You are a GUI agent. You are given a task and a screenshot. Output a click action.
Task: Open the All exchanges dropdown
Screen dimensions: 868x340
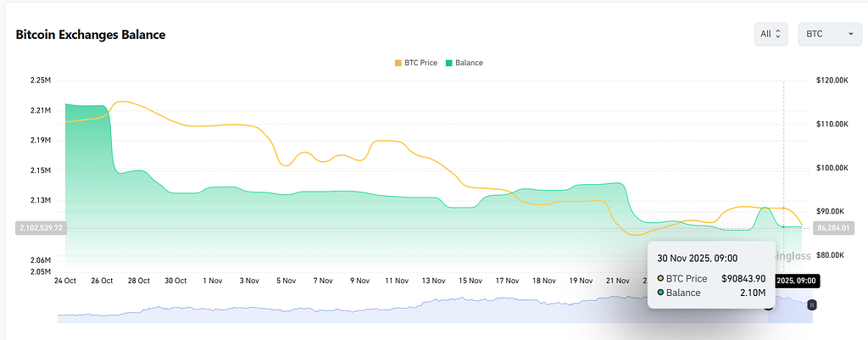tap(771, 34)
